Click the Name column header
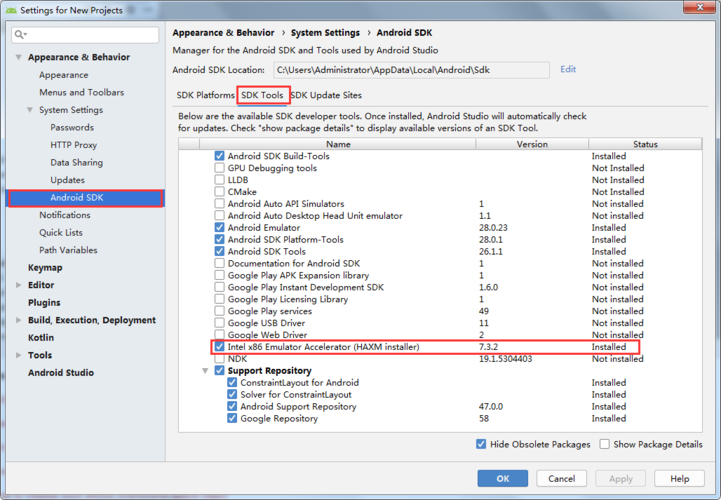This screenshot has height=500, width=721. (x=338, y=144)
